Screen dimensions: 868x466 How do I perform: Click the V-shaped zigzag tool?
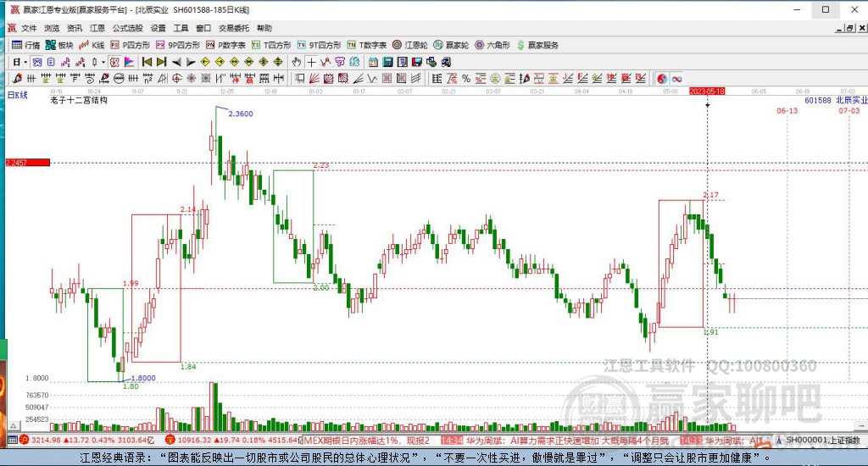click(x=372, y=79)
